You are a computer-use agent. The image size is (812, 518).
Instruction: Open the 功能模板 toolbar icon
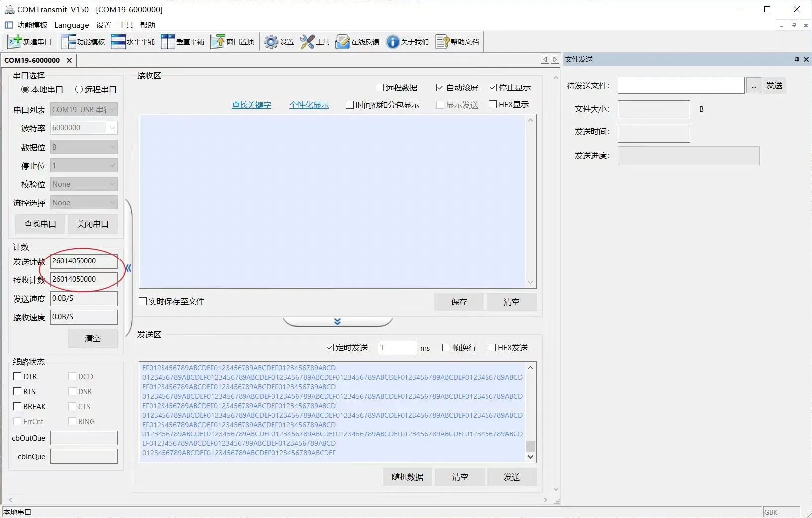69,42
